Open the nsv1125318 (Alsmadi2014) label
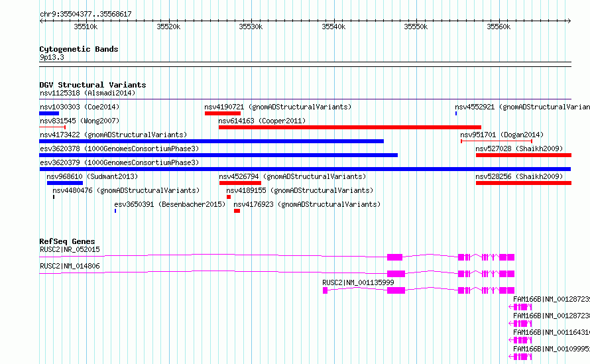 pos(88,93)
